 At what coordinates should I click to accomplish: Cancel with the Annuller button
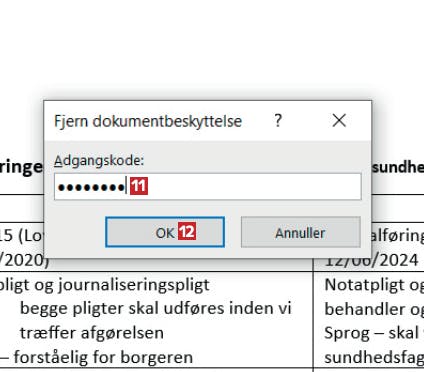(x=301, y=232)
